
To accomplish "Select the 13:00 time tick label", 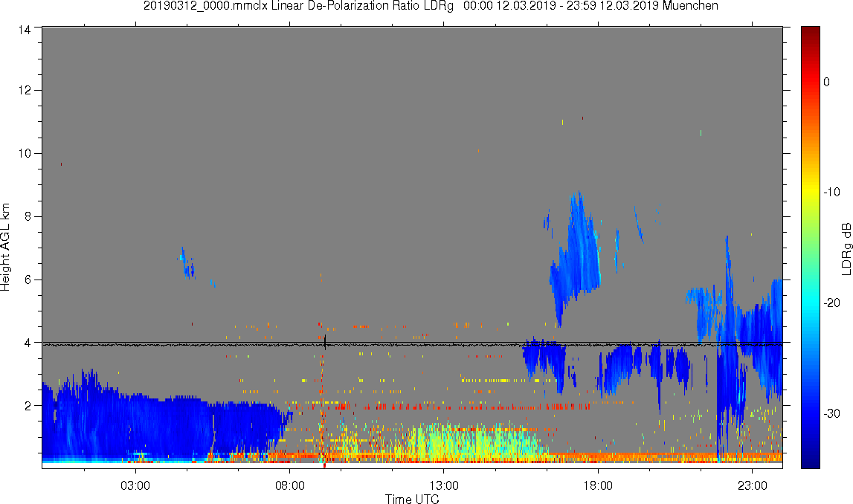I will 443,485.
